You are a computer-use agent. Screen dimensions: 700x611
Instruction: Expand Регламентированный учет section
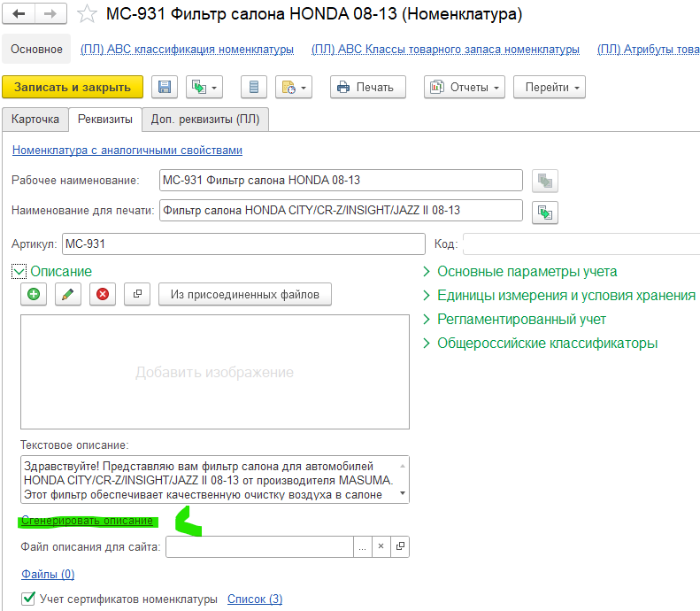point(515,320)
